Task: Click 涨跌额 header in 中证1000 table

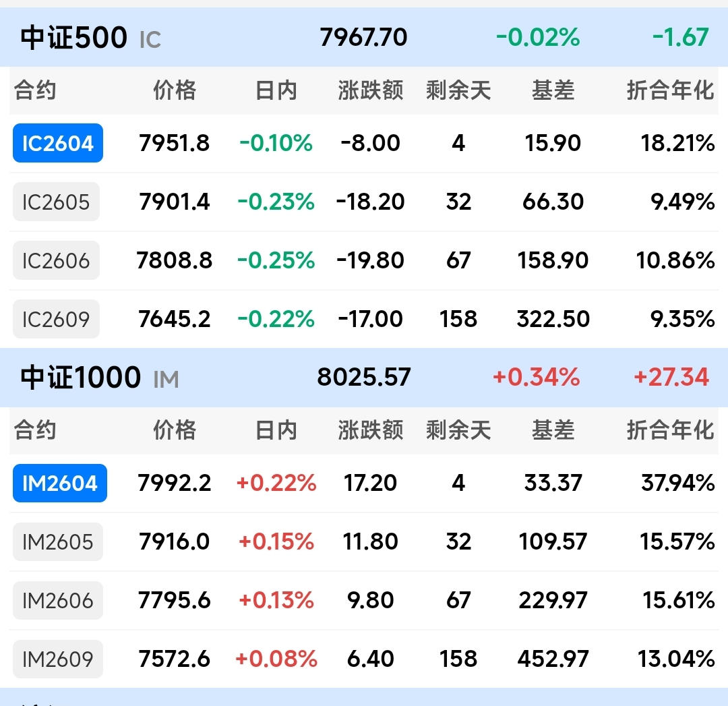Action: coord(371,430)
